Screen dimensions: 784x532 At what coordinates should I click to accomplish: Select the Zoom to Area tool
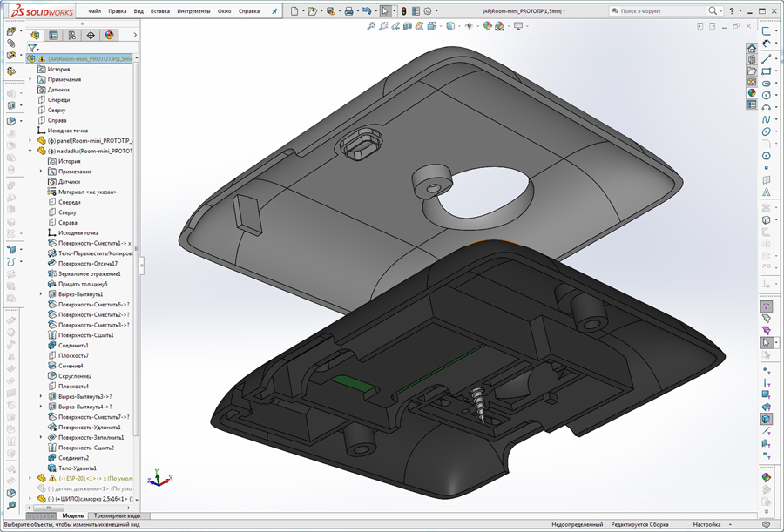(383, 27)
